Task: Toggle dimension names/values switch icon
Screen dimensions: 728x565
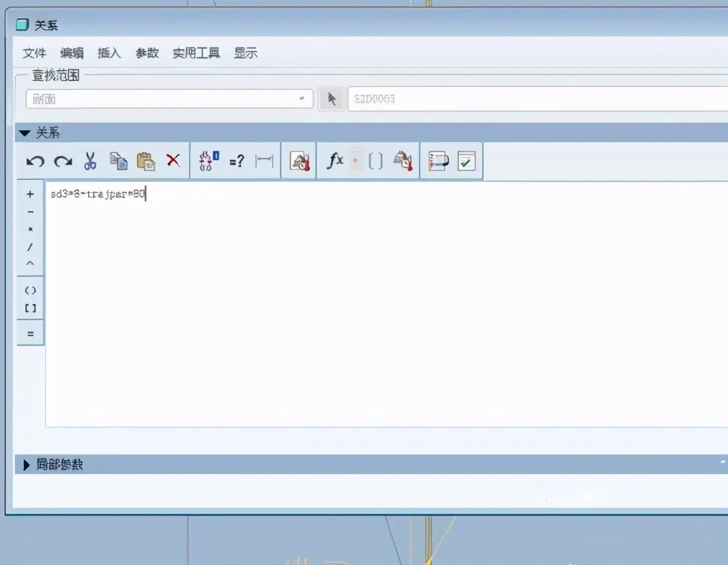Action: pyautogui.click(x=209, y=161)
